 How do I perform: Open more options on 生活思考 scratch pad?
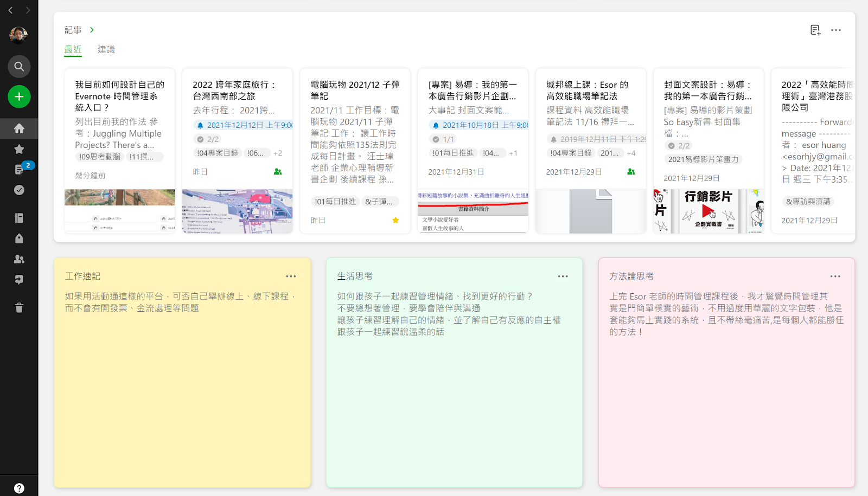(x=563, y=276)
